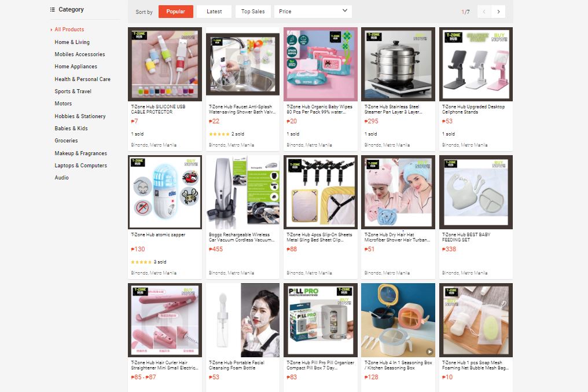Sort products by Popular
Image resolution: width=588 pixels, height=392 pixels.
[x=175, y=12]
